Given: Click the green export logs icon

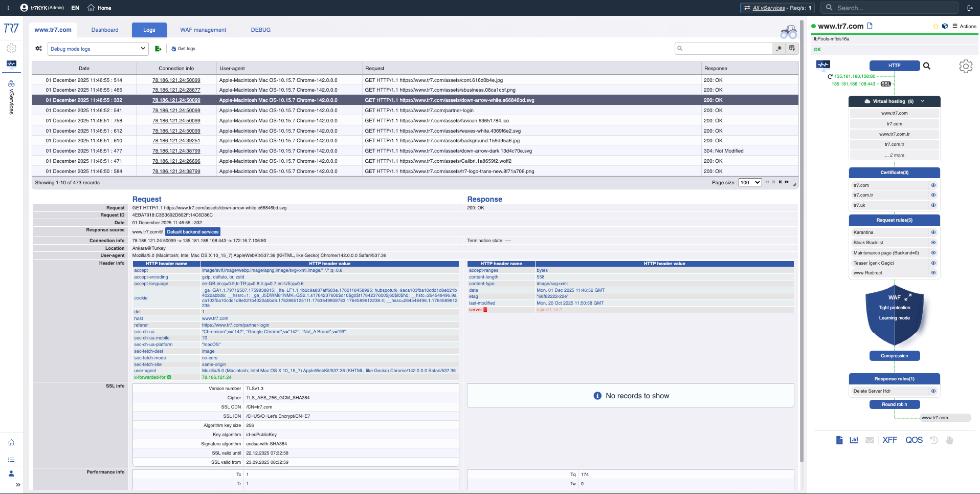Looking at the screenshot, I should (x=158, y=49).
